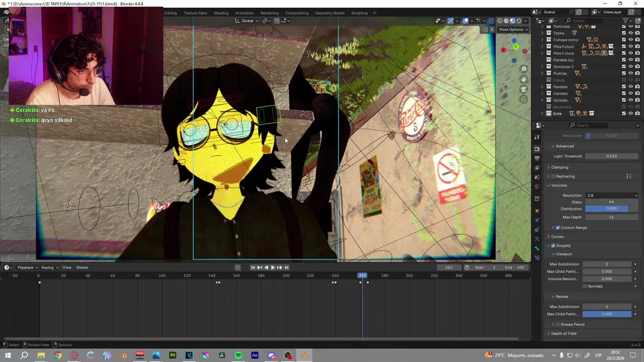Expand the Clamping panel
Screen dimensions: 644x362
pyautogui.click(x=559, y=167)
